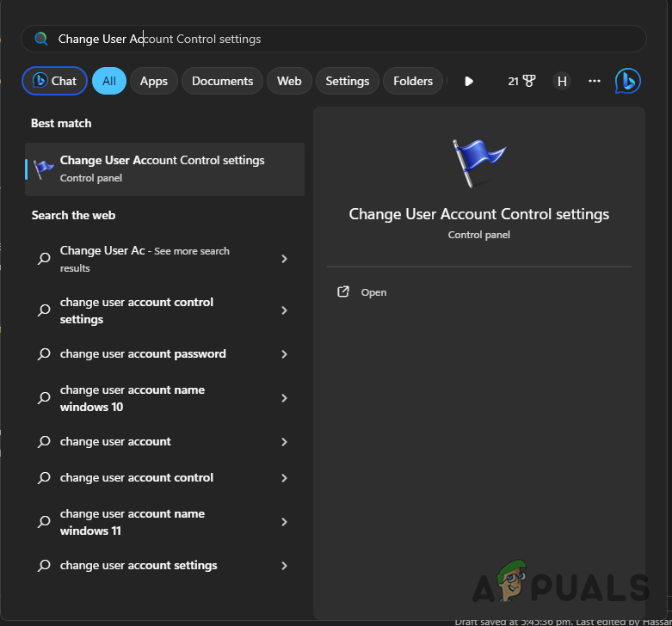Expand chevron for 'change user account name windows 11'
This screenshot has width=672, height=626.
[x=284, y=522]
